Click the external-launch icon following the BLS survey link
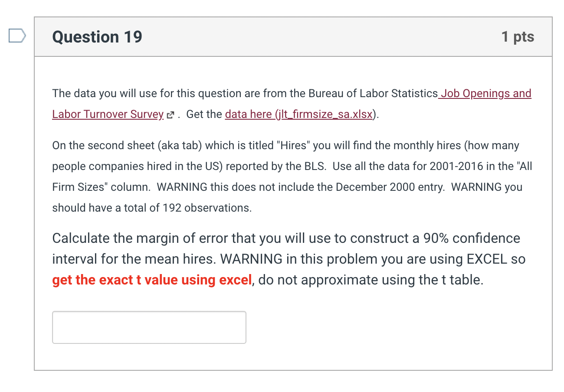Image resolution: width=564 pixels, height=392 pixels. (170, 114)
